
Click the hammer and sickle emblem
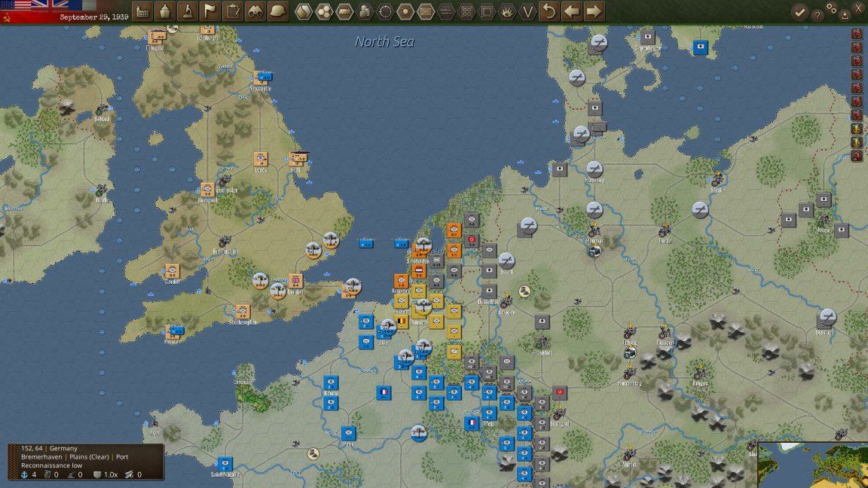(x=7, y=18)
